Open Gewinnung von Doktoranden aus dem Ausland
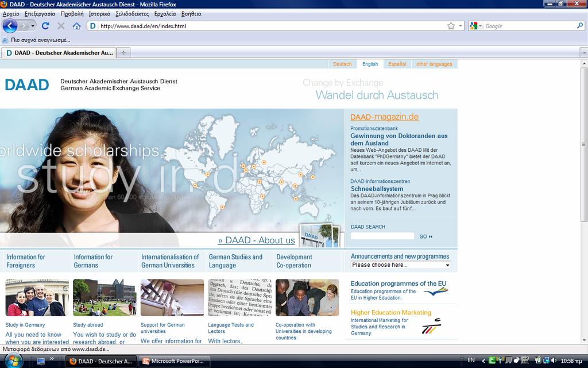Screen dimensions: 588x368 [x=399, y=139]
